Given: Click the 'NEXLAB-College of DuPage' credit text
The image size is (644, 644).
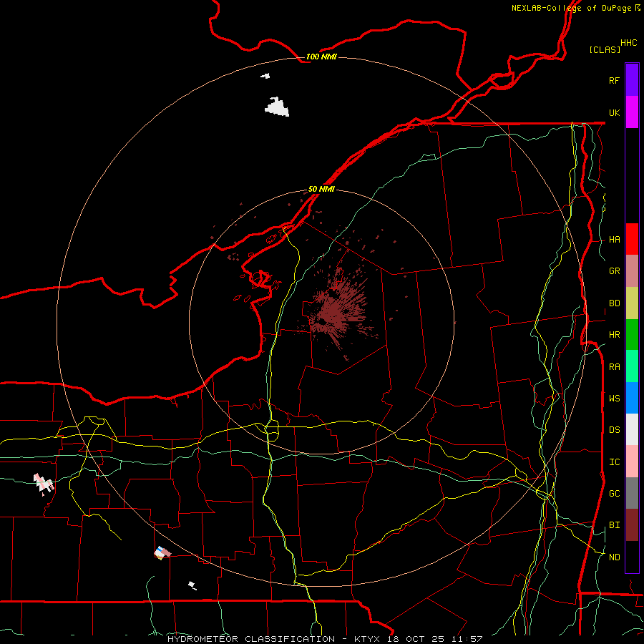Looking at the screenshot, I should (x=571, y=8).
